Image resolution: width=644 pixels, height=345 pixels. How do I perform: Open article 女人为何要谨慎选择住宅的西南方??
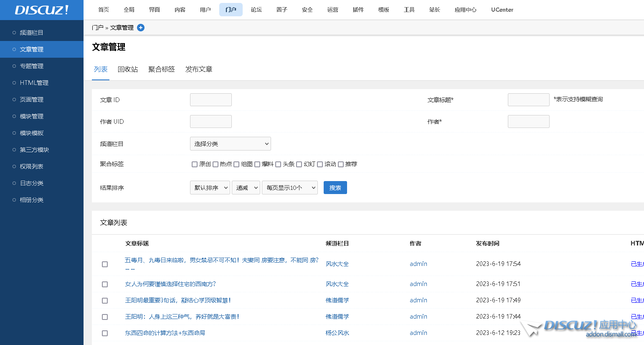click(170, 284)
